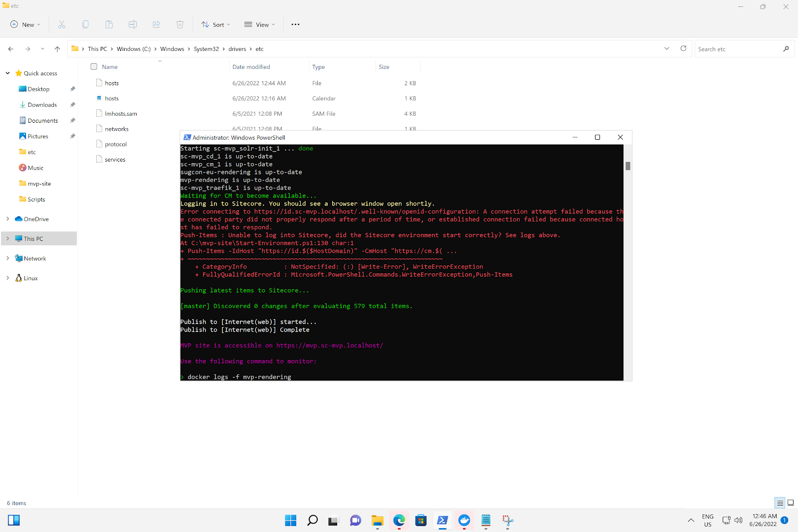Open the Sort dropdown
The width and height of the screenshot is (798, 532).
[x=215, y=24]
